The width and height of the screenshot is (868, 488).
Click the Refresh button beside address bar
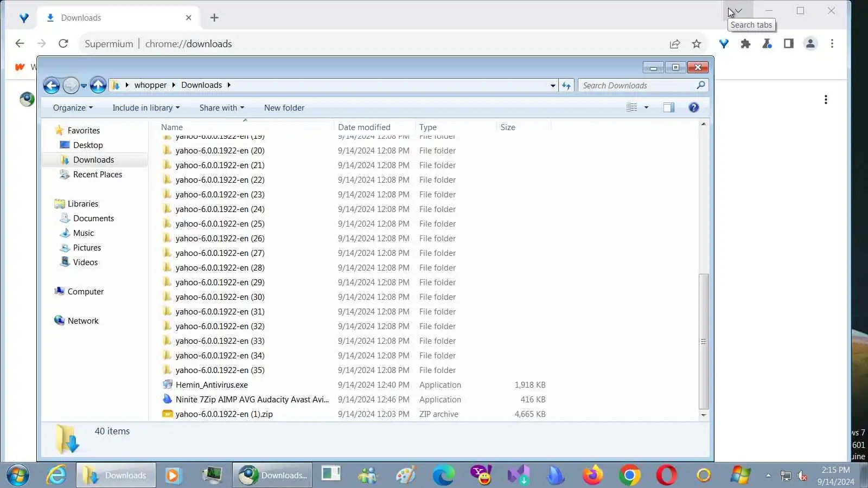point(566,85)
